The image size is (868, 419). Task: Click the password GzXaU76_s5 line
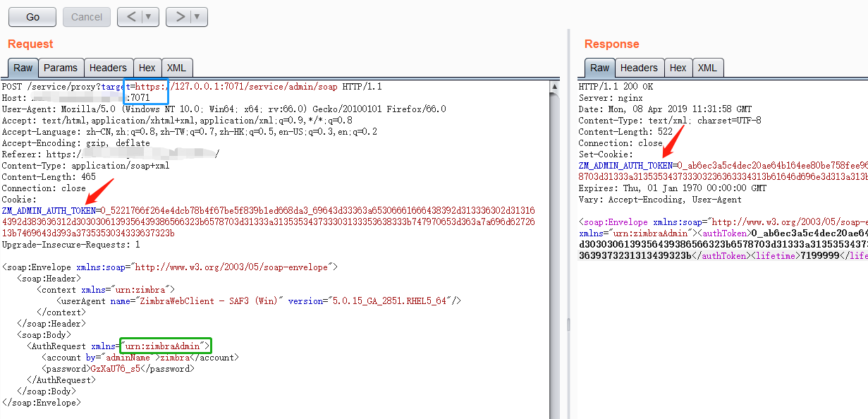117,369
